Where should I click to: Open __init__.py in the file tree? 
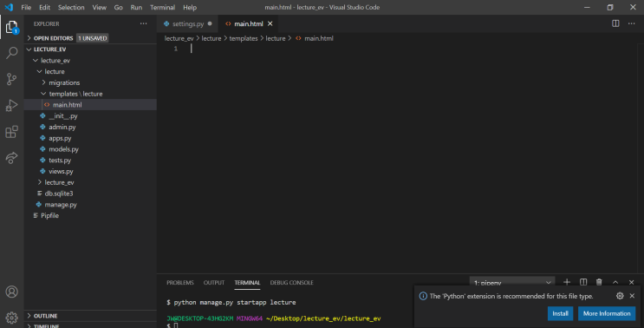tap(90, 116)
